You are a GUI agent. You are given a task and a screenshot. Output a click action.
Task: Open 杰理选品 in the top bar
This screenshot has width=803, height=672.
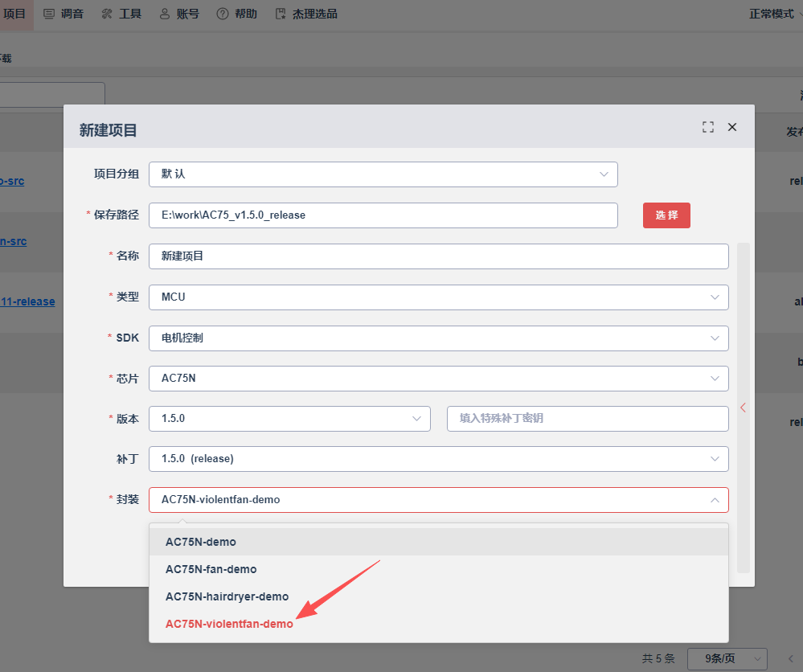307,14
